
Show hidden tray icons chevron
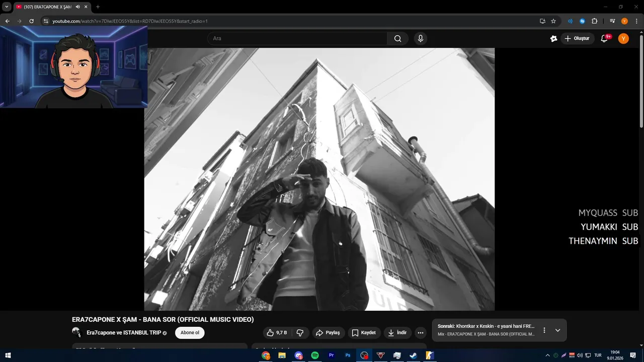tap(548, 355)
